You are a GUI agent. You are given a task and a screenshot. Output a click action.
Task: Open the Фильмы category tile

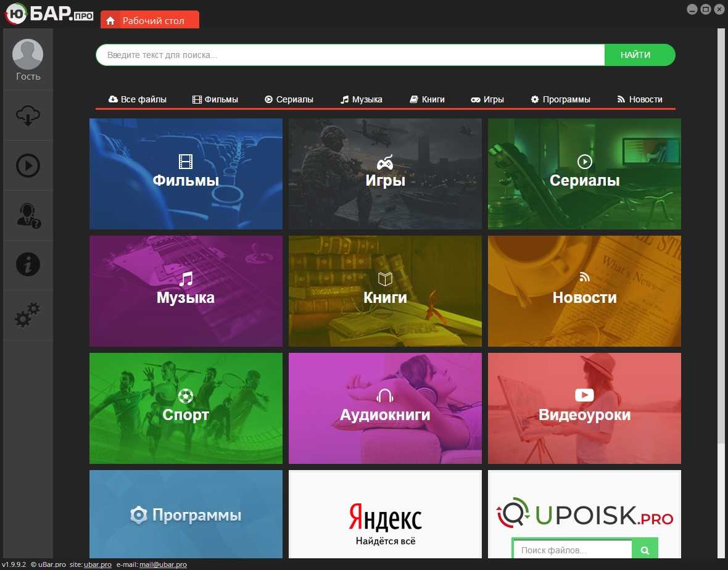coord(186,174)
